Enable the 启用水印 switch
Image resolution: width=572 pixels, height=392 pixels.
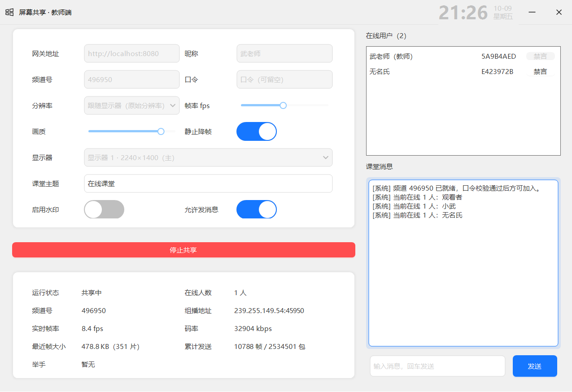tap(104, 209)
